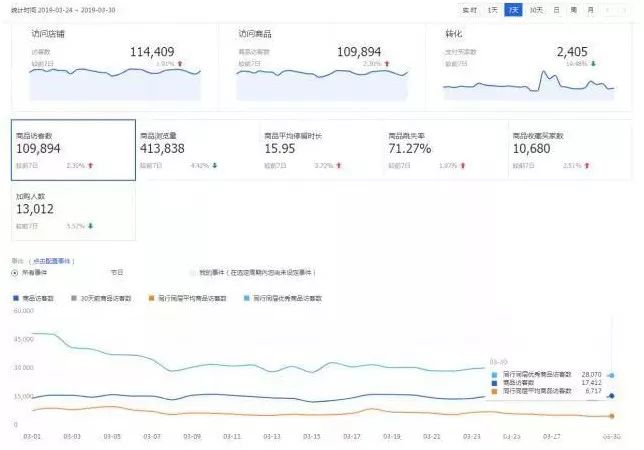644x450 pixels.
Task: Switch to the 月 period view
Action: 590,10
